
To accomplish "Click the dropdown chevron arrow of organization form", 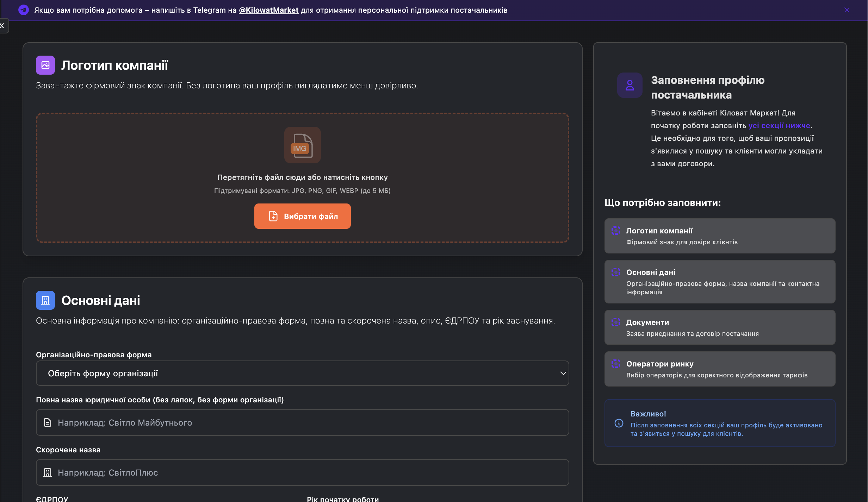I will click(563, 373).
